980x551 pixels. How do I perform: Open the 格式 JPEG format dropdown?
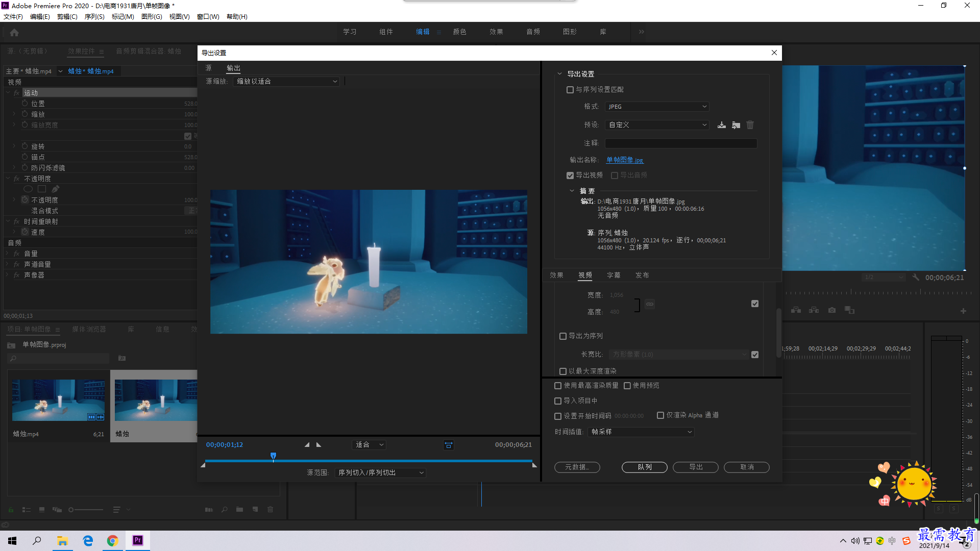pyautogui.click(x=657, y=107)
